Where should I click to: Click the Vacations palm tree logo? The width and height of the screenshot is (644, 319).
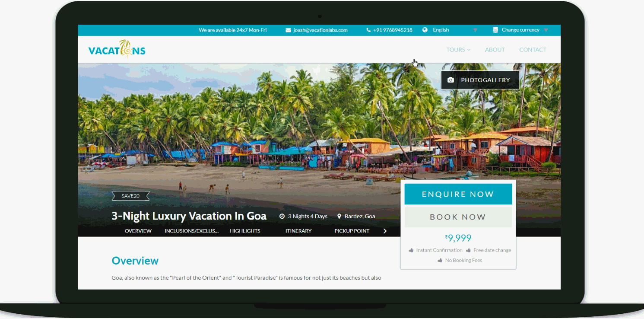tap(117, 48)
